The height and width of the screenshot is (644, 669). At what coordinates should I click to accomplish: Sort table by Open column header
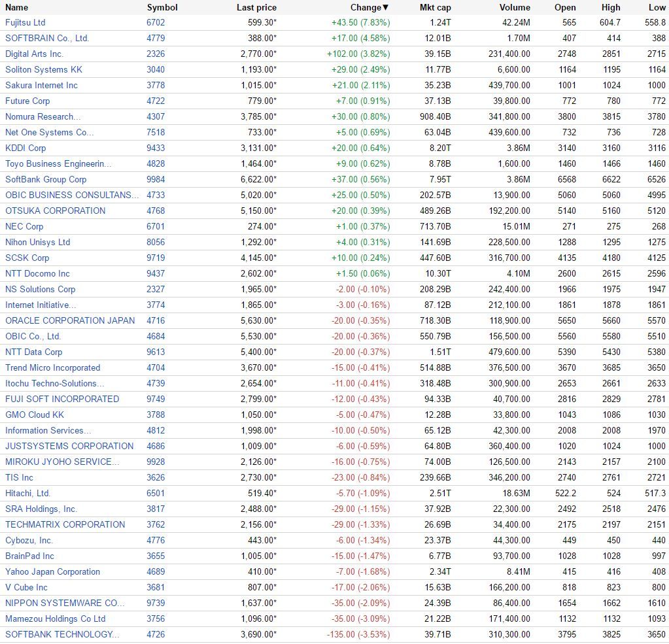565,7
